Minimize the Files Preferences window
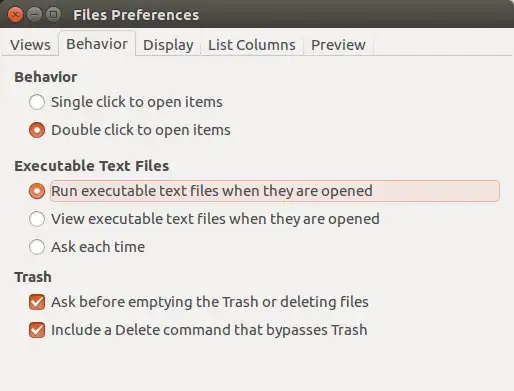 pos(34,15)
